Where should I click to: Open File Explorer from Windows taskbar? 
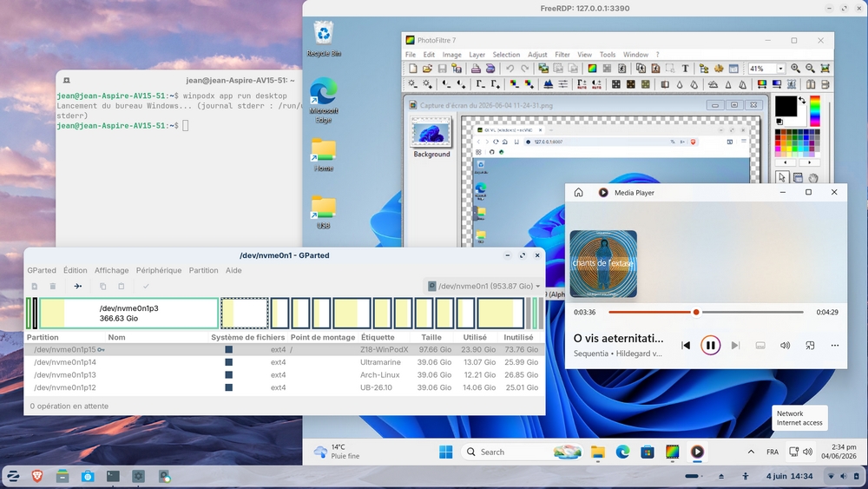pyautogui.click(x=598, y=452)
